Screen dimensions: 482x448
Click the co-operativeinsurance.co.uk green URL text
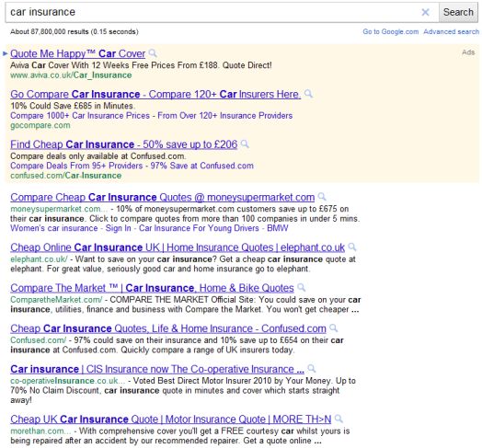pyautogui.click(x=68, y=381)
